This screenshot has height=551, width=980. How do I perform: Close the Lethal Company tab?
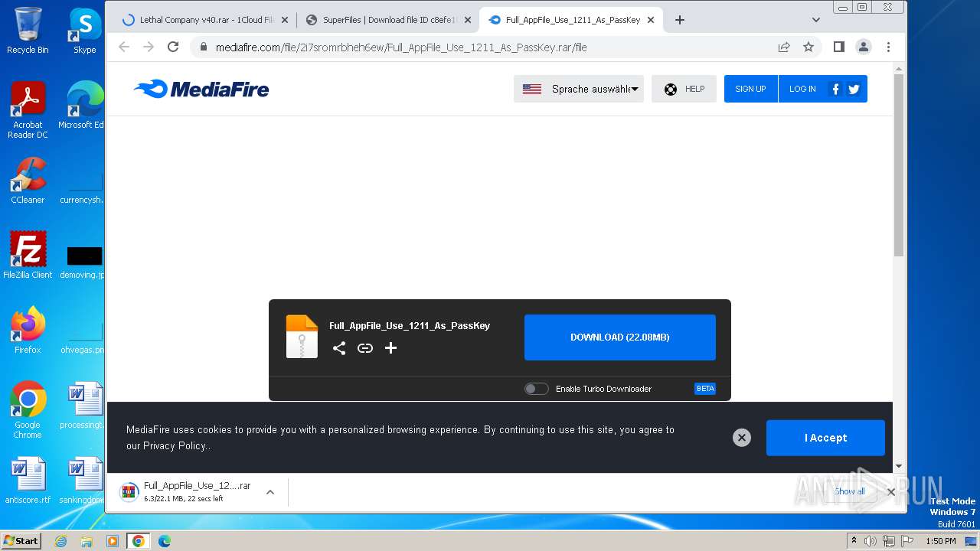click(285, 20)
